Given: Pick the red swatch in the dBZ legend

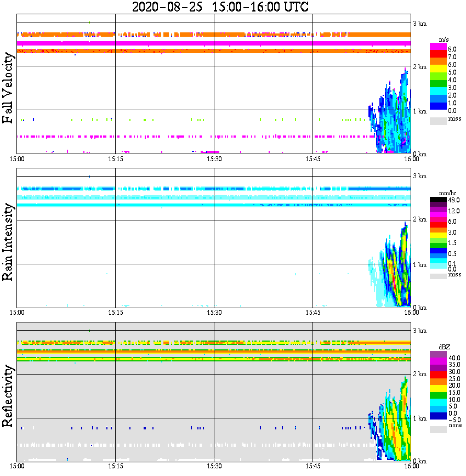Looking at the screenshot, I should tap(438, 375).
